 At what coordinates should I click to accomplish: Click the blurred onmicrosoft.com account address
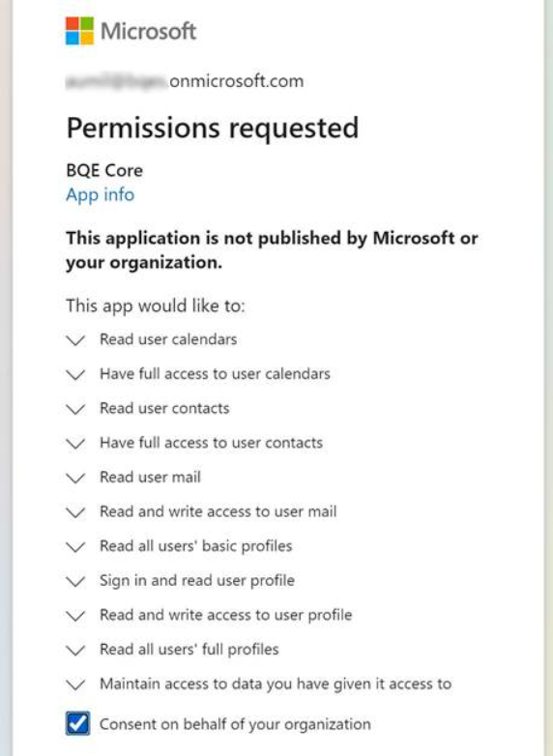185,81
